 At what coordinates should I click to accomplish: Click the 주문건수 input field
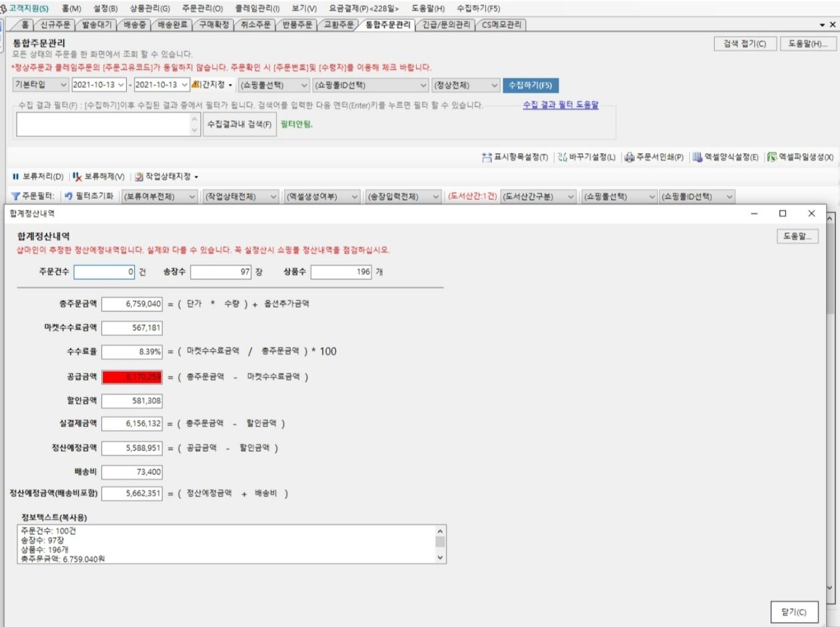[105, 272]
